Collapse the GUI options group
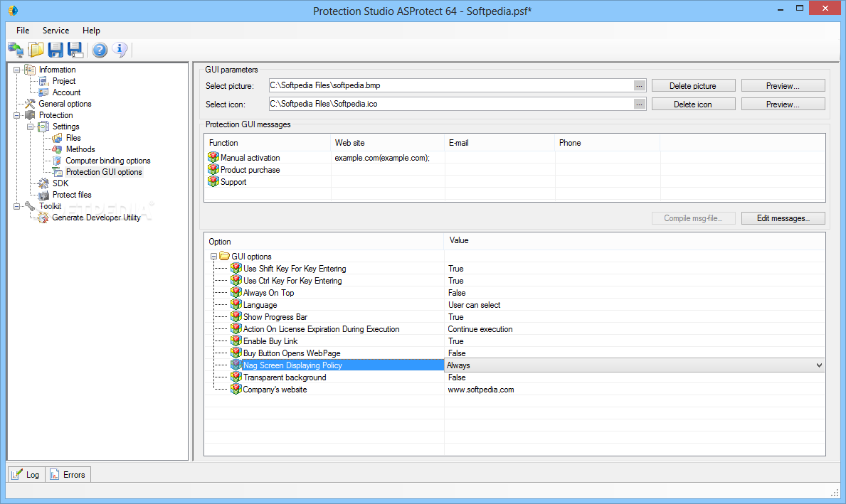The image size is (846, 504). pyautogui.click(x=213, y=257)
